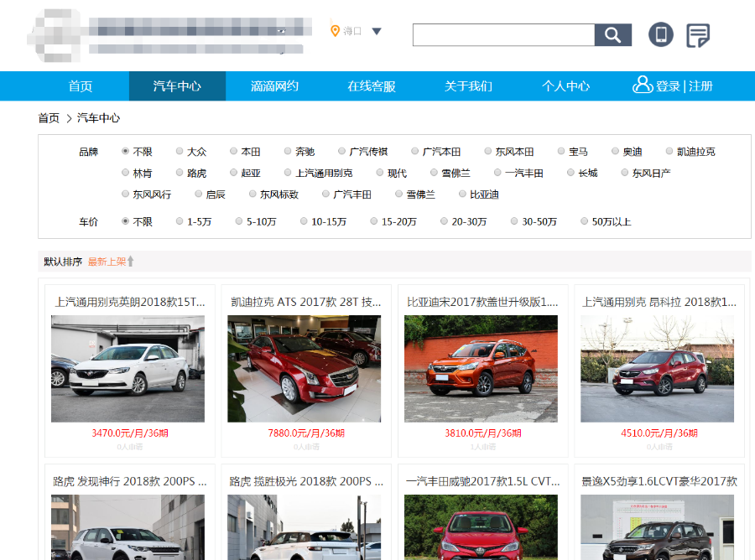Image resolution: width=755 pixels, height=560 pixels.
Task: Click the orange location pin icon
Action: pyautogui.click(x=335, y=31)
